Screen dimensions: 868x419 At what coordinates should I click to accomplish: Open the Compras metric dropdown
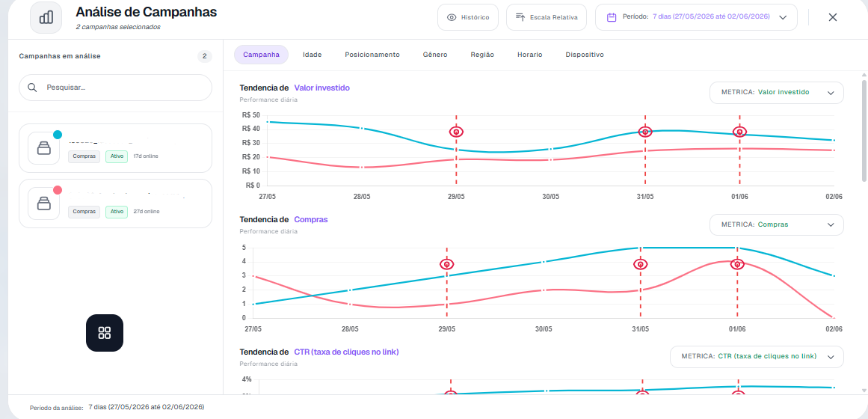point(777,224)
